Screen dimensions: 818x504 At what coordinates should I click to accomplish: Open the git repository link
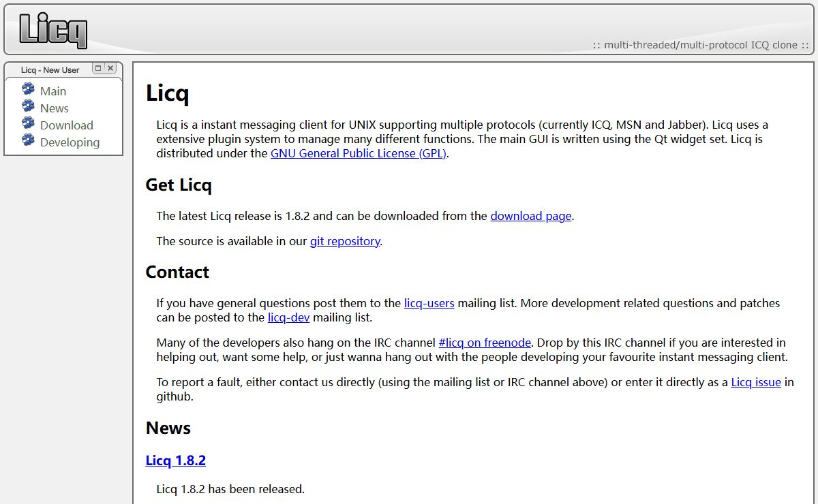point(345,241)
